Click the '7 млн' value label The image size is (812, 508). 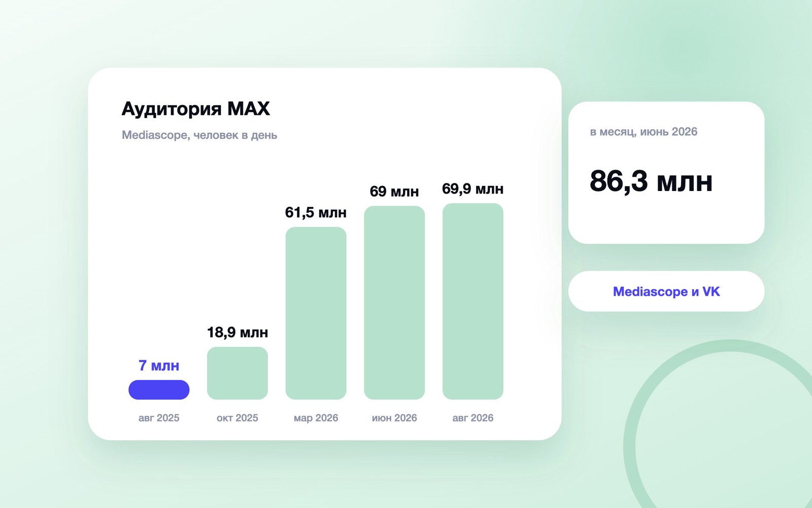tap(159, 365)
